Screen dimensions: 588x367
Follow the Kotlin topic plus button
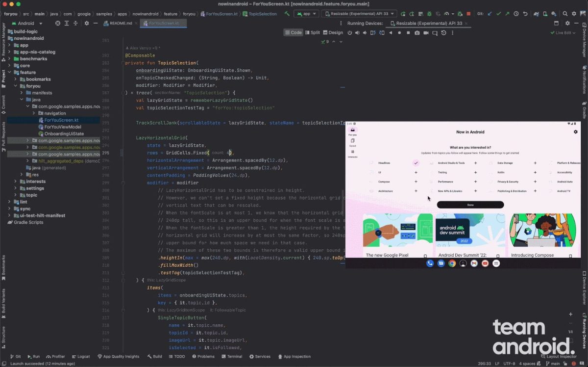coord(535,172)
